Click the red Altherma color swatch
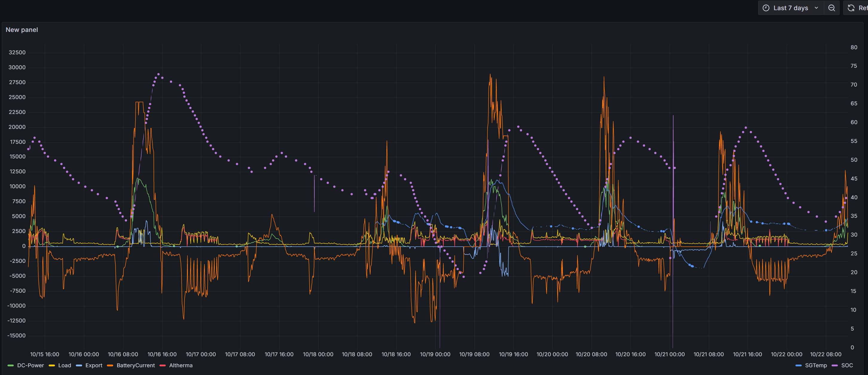Screen dimensions: 868x375 (162, 365)
